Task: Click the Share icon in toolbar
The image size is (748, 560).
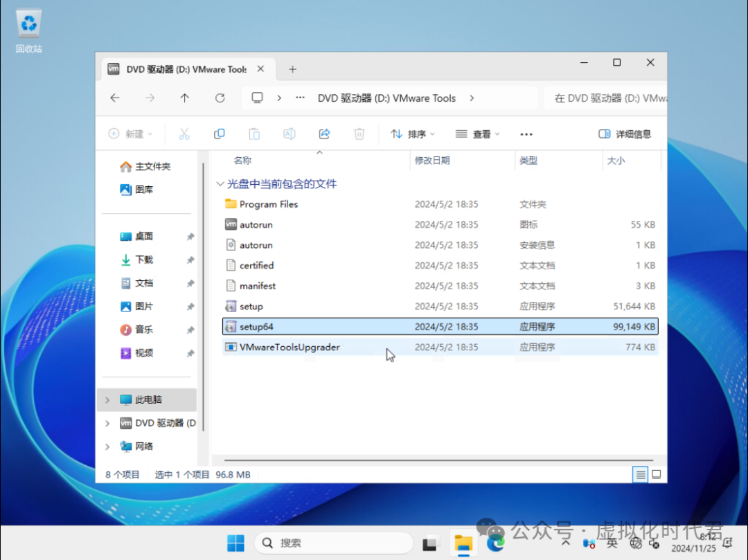Action: coord(324,134)
